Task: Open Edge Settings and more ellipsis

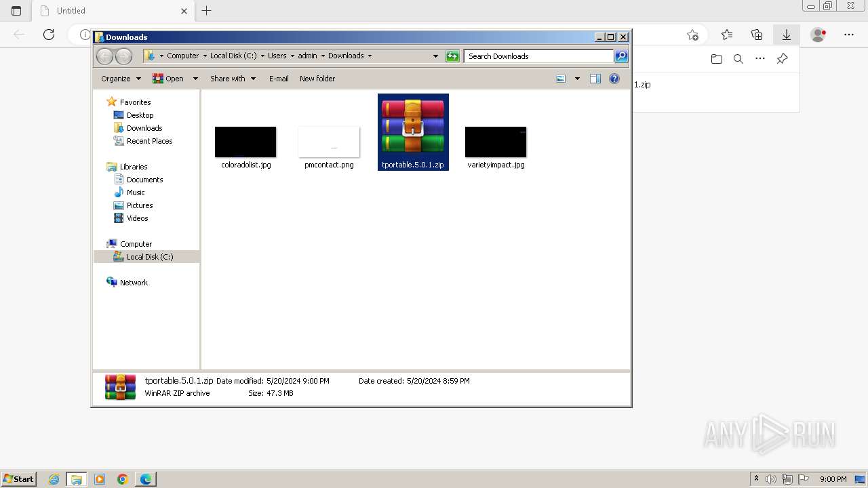Action: [849, 35]
